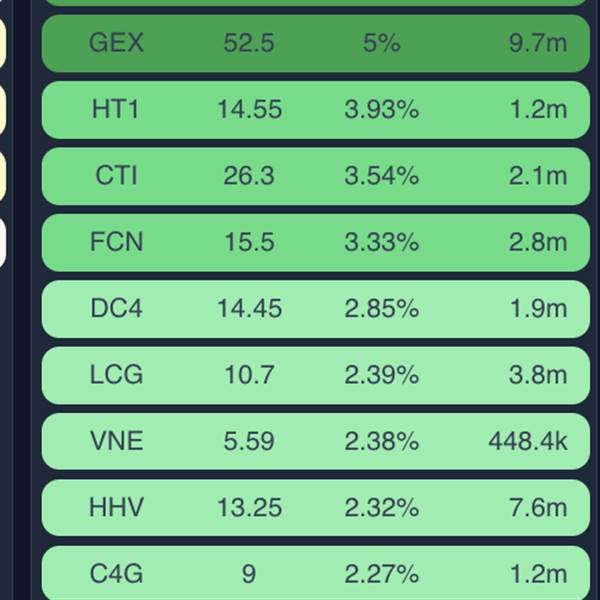Open the C4G stock row

pos(316,573)
